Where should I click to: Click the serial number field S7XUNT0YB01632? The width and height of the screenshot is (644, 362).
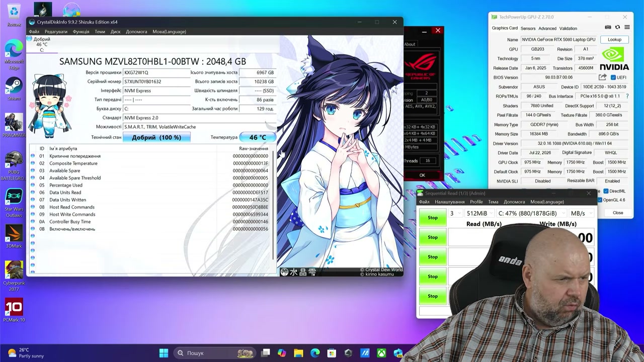pos(155,81)
